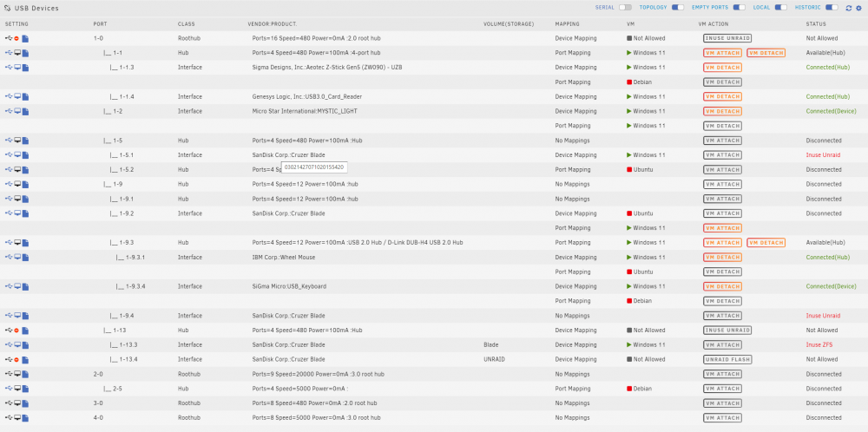Click VM DETACH for SiGma USB_Keyboard device mapping
Image resolution: width=868 pixels, height=432 pixels.
(x=722, y=286)
